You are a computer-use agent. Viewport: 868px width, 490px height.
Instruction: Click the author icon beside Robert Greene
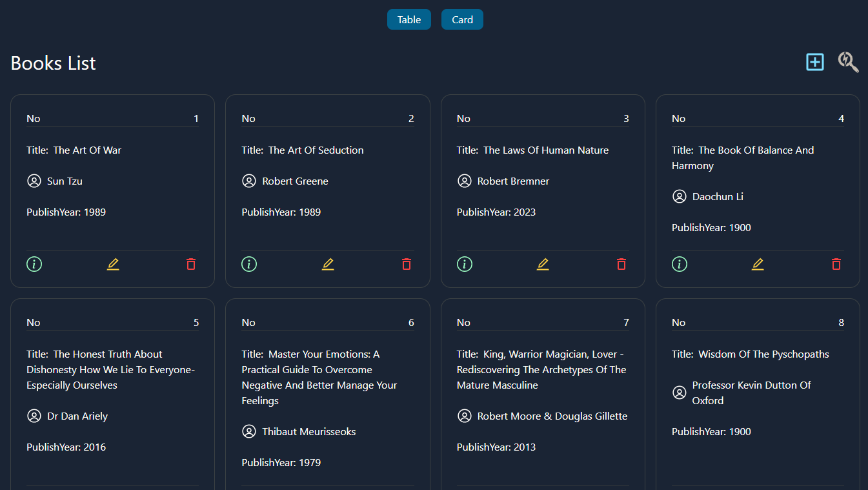coord(249,181)
